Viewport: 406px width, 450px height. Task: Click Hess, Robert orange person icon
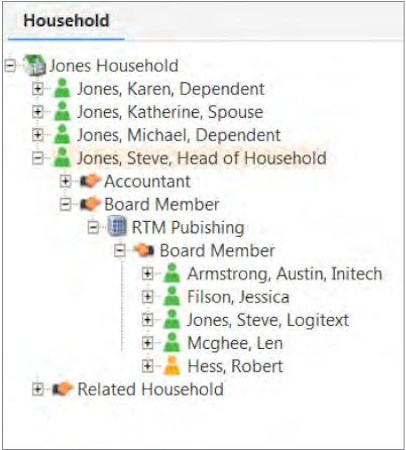(x=172, y=366)
